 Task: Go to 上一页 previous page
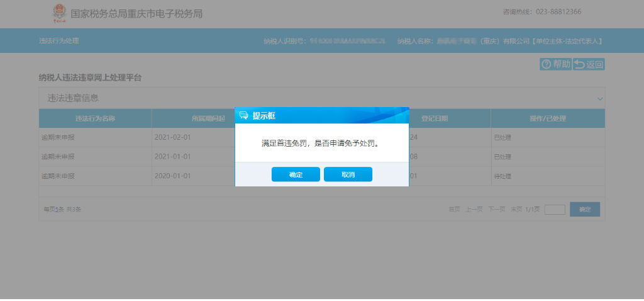pyautogui.click(x=474, y=209)
